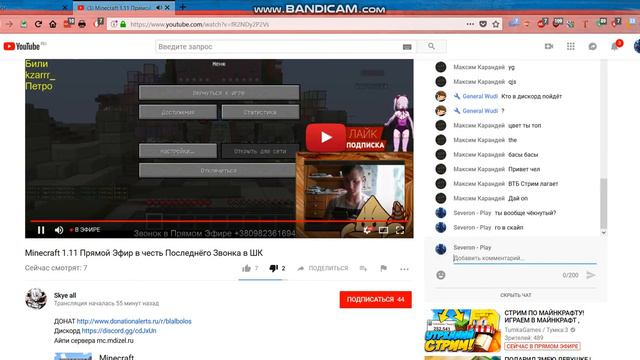The image size is (640, 360).
Task: Open the notifications bell
Action: pyautogui.click(x=614, y=47)
